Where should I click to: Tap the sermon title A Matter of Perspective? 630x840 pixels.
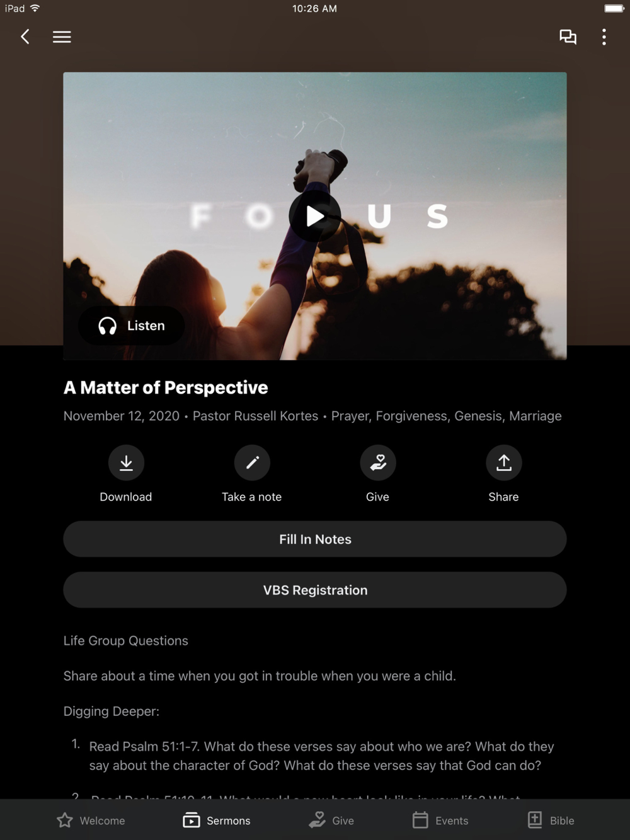pyautogui.click(x=166, y=387)
